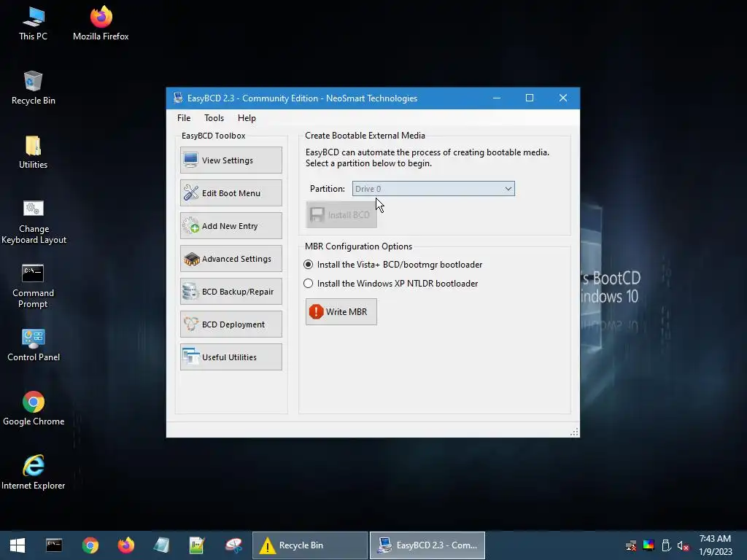Select Control Panel desktop icon
Viewport: 747px width, 560px height.
click(34, 345)
